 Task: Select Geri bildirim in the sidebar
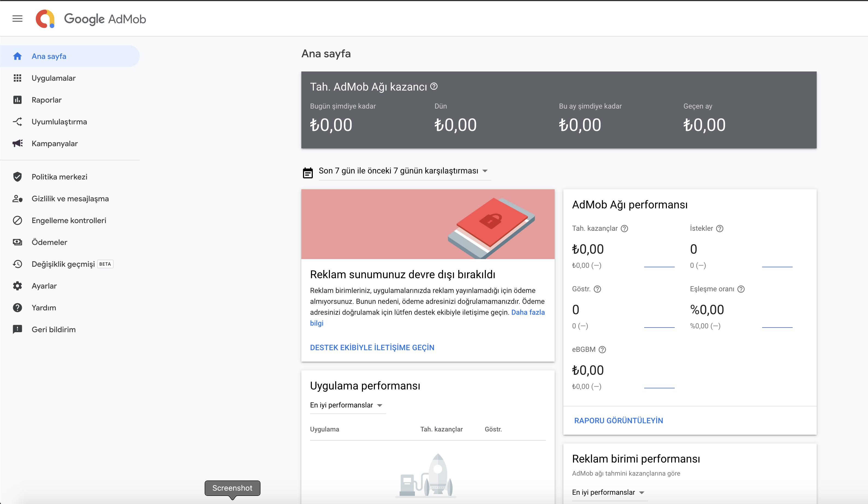[70, 329]
